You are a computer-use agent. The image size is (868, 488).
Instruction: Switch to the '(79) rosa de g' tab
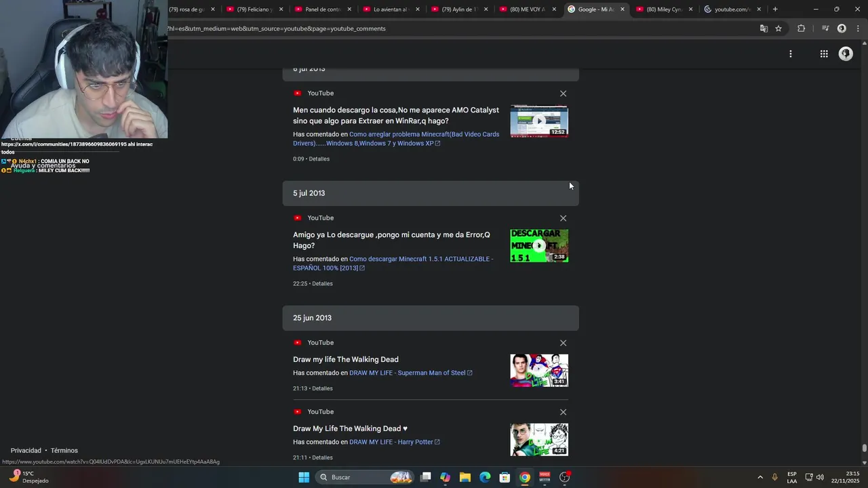tap(186, 9)
